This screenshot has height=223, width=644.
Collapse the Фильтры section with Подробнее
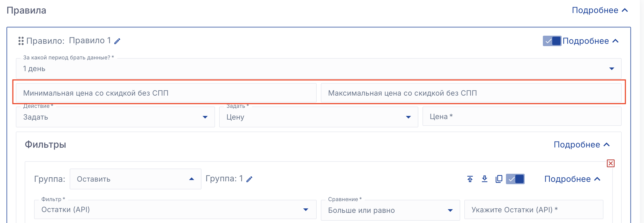[x=581, y=145]
